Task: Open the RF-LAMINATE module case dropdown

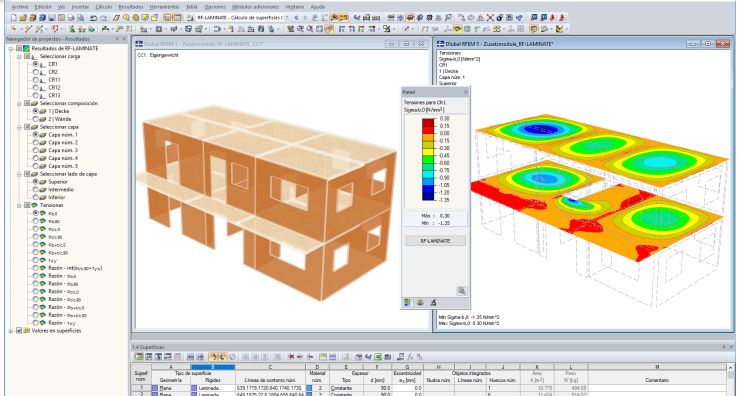Action: point(287,18)
